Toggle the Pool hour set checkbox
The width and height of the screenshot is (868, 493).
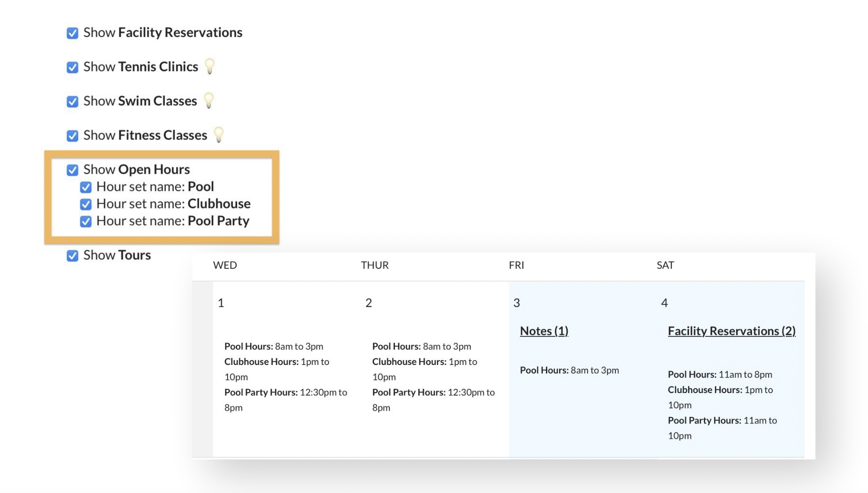86,187
